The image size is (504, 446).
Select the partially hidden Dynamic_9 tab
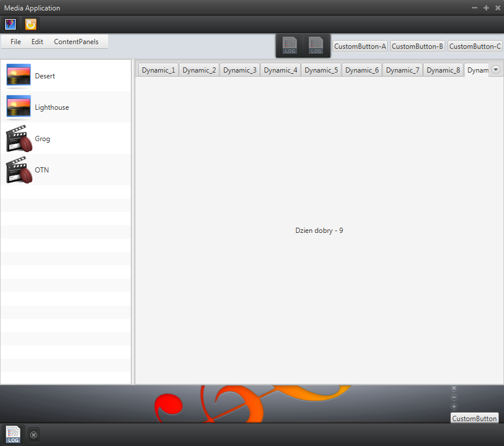click(477, 70)
